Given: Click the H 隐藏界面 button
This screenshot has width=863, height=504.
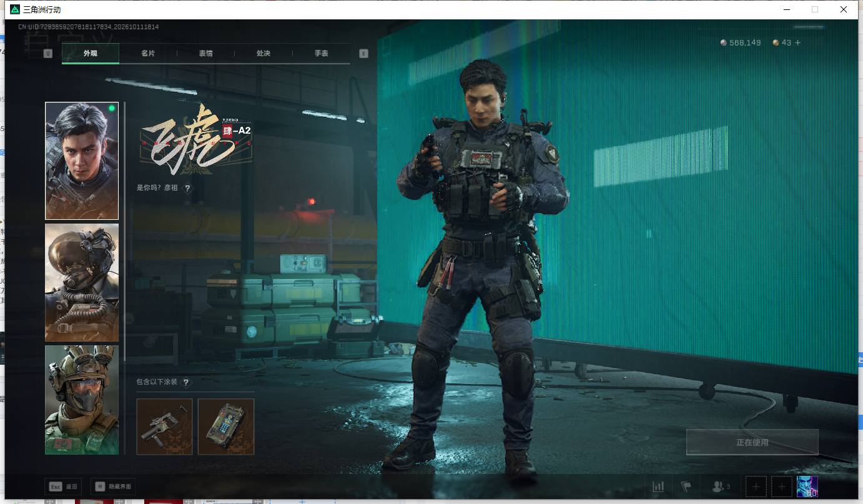Looking at the screenshot, I should [113, 487].
